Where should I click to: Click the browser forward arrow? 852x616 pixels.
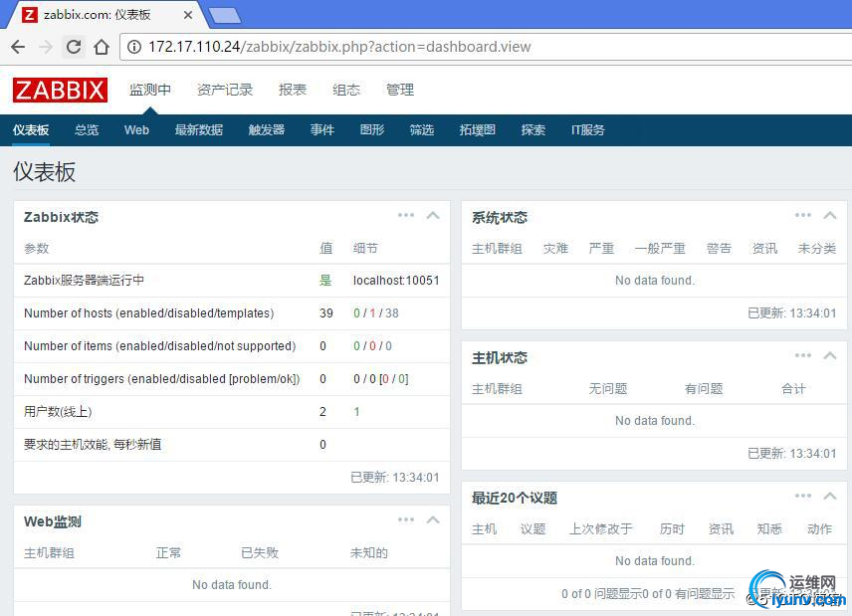pos(46,47)
